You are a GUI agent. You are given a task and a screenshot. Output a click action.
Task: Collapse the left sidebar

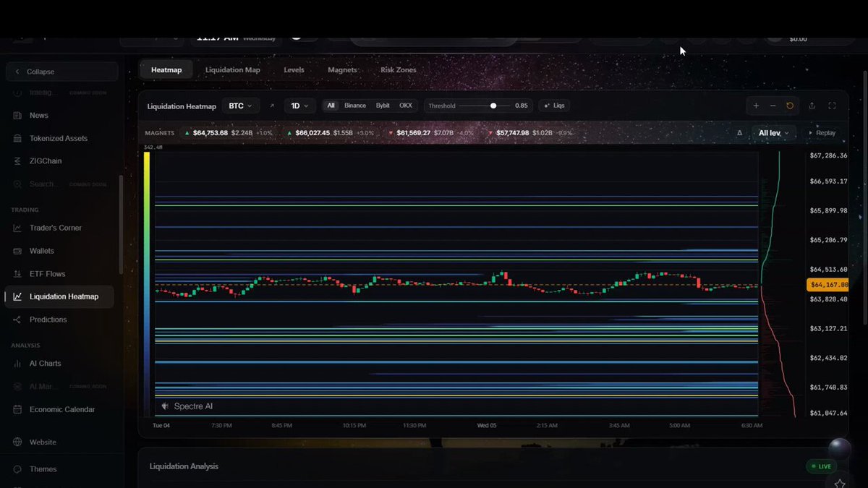(61, 72)
